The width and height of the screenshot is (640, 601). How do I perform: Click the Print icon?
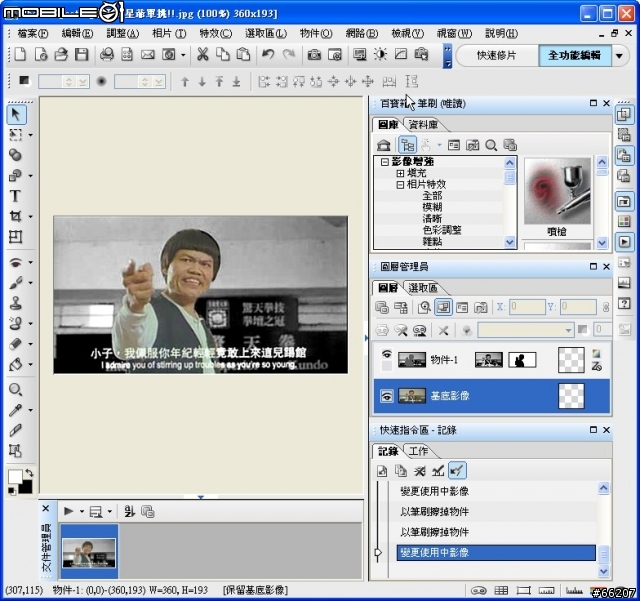click(x=107, y=54)
